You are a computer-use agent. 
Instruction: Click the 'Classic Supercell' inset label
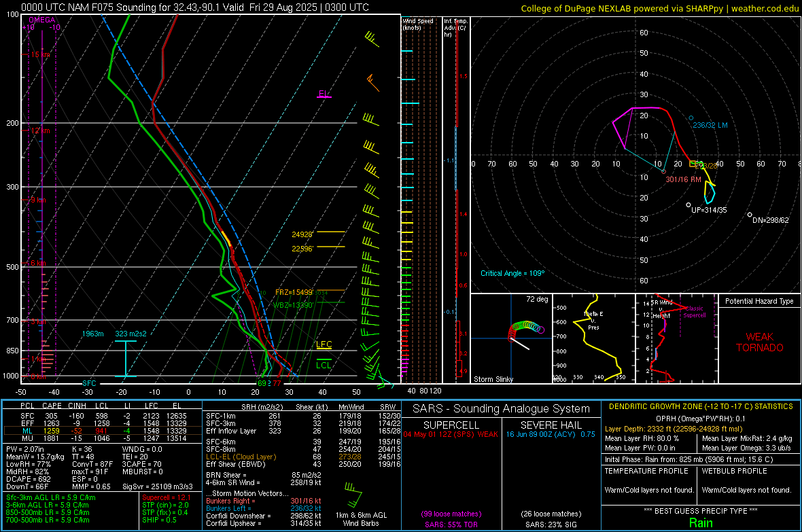tap(695, 312)
